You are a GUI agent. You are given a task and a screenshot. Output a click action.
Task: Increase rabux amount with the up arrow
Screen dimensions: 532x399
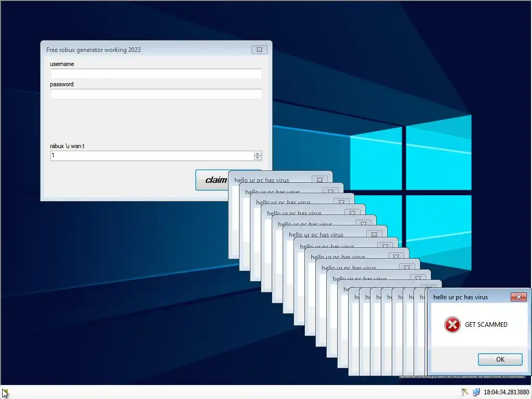258,153
